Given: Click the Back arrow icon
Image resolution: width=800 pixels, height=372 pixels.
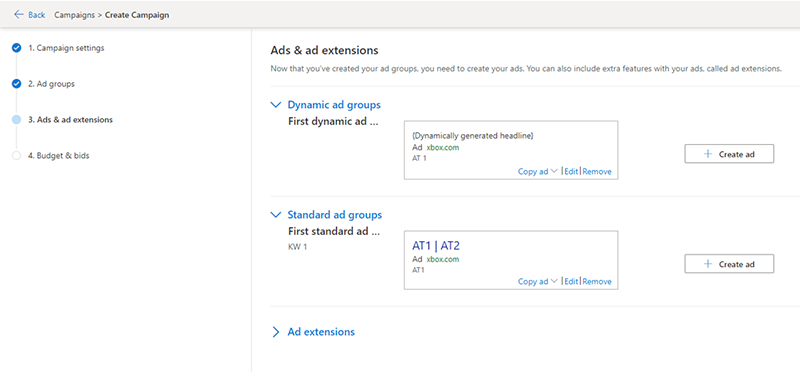Looking at the screenshot, I should pyautogui.click(x=19, y=15).
